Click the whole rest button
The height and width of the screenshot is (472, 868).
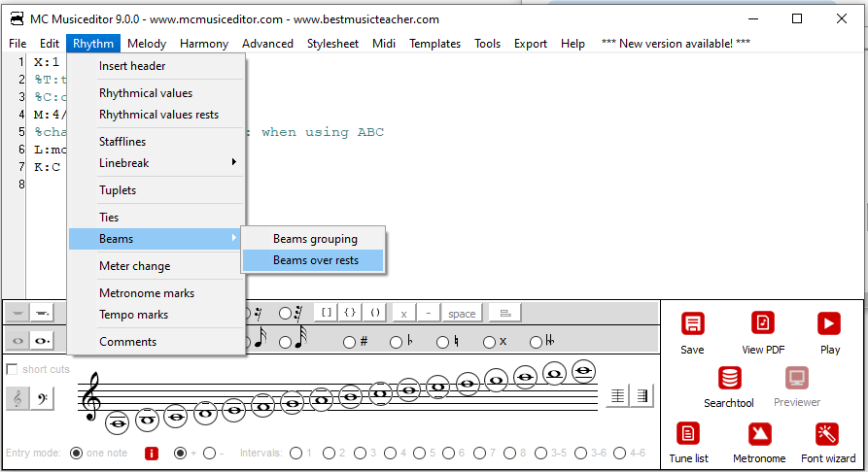point(17,313)
